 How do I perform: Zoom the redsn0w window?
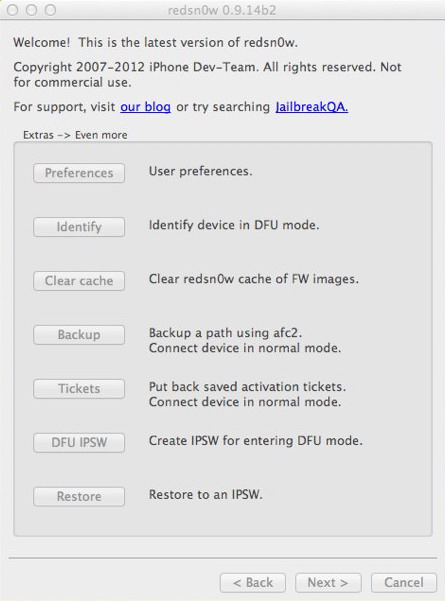coord(50,10)
